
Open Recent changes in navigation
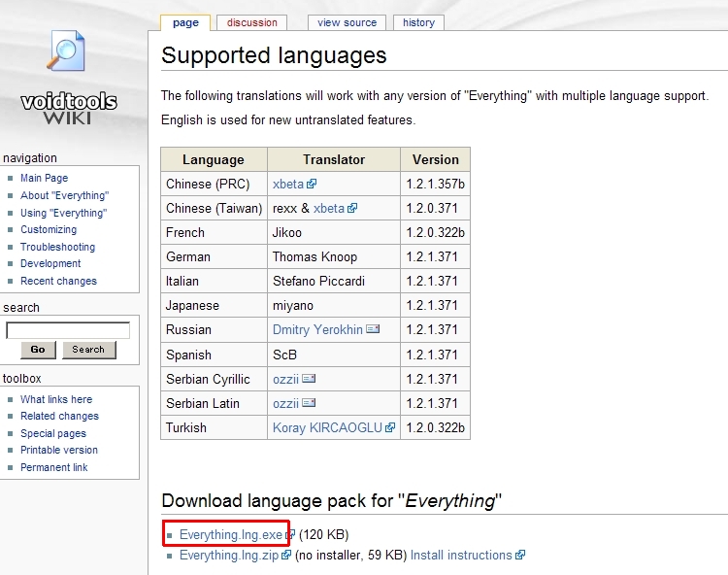pos(58,281)
